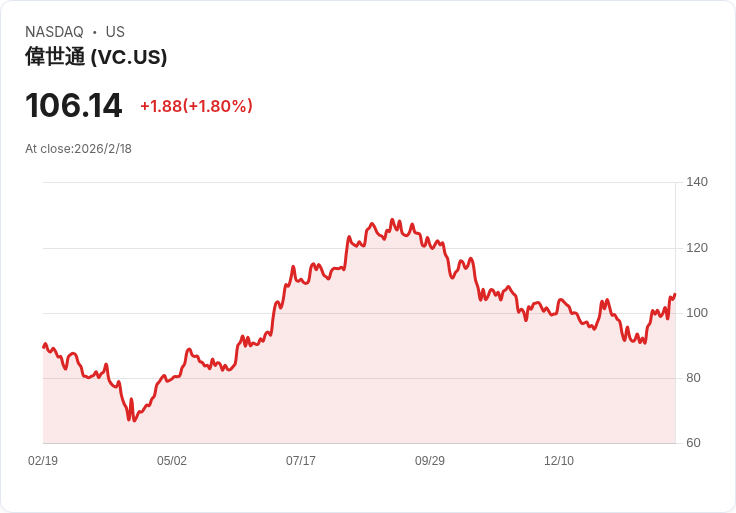Viewport: 736px width, 513px height.
Task: Click the US market label
Action: click(115, 32)
